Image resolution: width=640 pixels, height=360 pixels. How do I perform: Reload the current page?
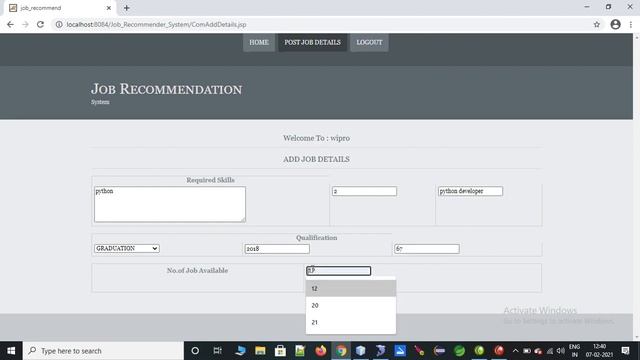40,24
